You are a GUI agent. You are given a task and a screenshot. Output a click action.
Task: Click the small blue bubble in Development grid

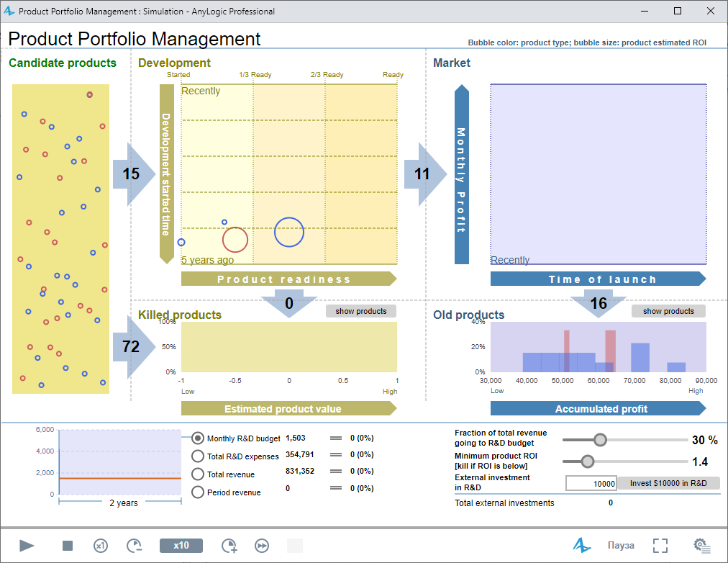(224, 222)
